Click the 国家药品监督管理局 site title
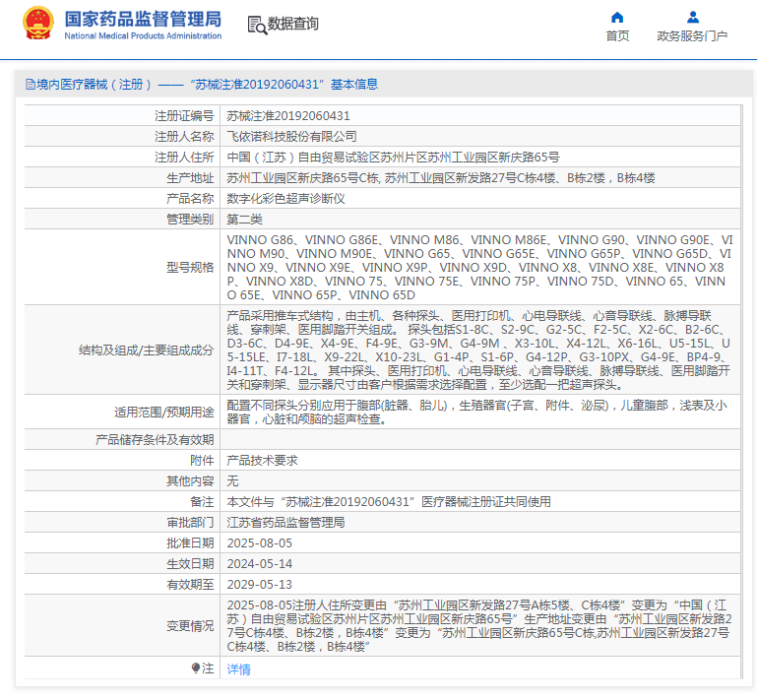The height and width of the screenshot is (700, 757). [x=143, y=19]
